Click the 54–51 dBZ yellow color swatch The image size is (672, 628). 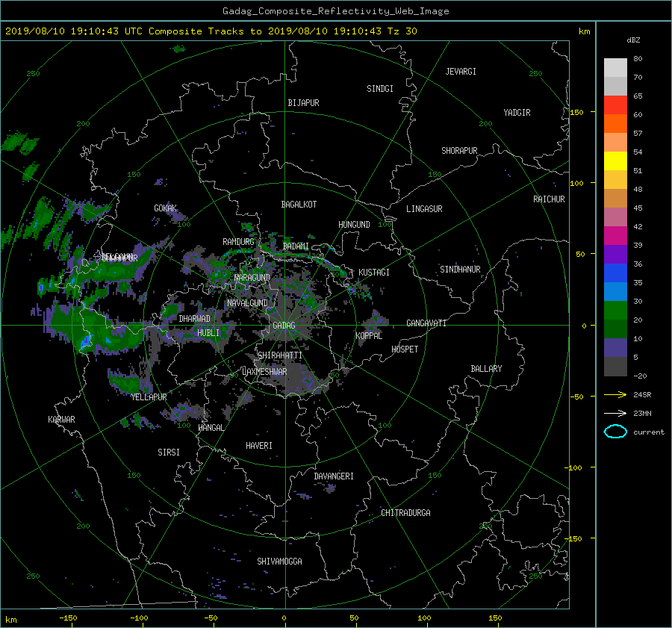(x=615, y=161)
